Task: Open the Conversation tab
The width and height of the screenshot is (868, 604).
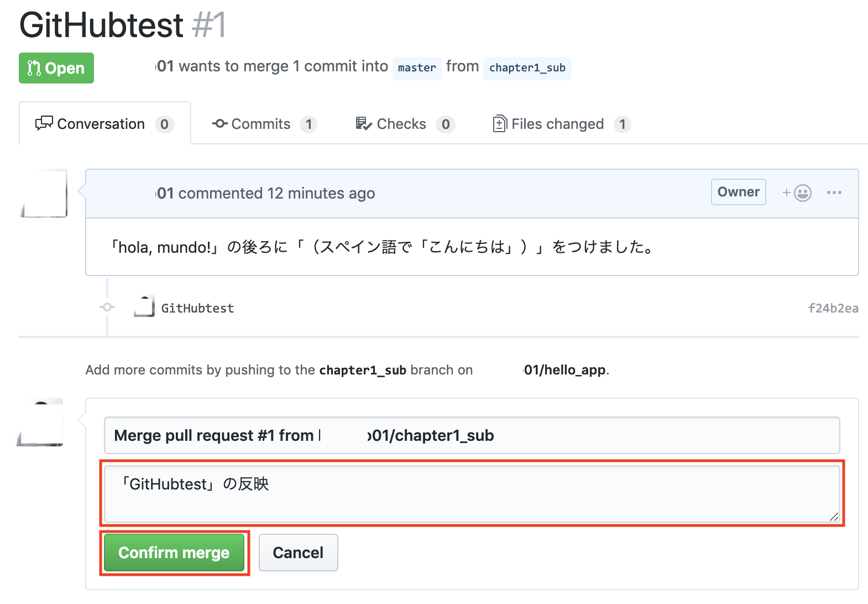Action: (x=105, y=124)
